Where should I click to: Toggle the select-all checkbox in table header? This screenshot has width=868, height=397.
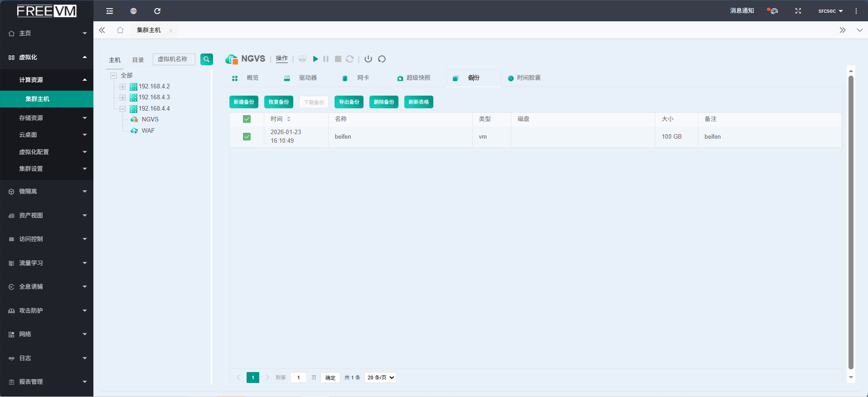pos(247,119)
